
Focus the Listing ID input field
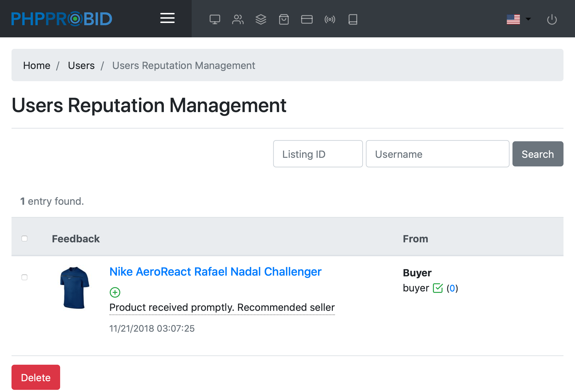(318, 154)
